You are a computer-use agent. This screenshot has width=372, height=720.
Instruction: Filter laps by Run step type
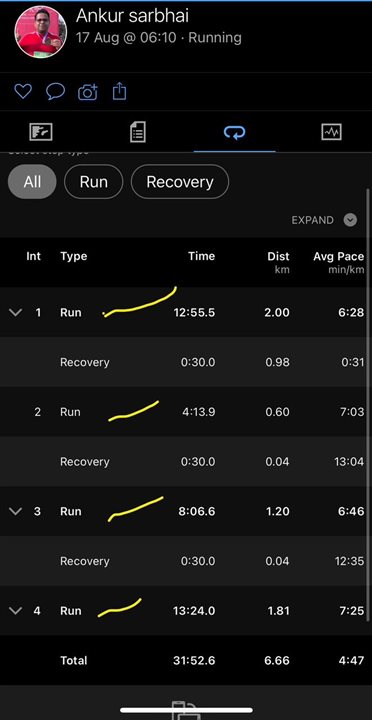pyautogui.click(x=94, y=181)
